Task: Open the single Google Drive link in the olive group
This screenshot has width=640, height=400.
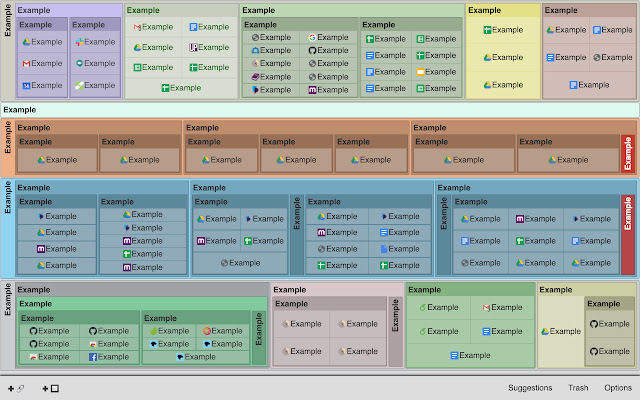Action: pos(561,331)
